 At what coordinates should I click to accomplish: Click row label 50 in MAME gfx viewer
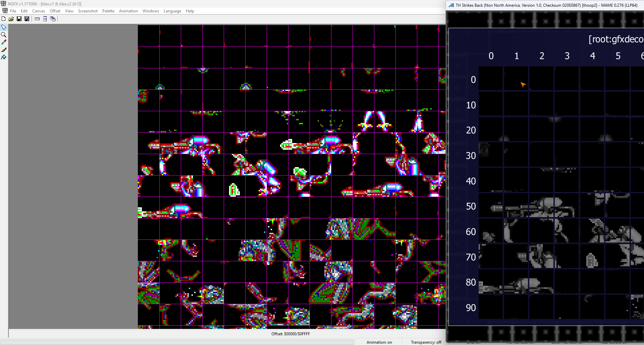[x=471, y=206]
